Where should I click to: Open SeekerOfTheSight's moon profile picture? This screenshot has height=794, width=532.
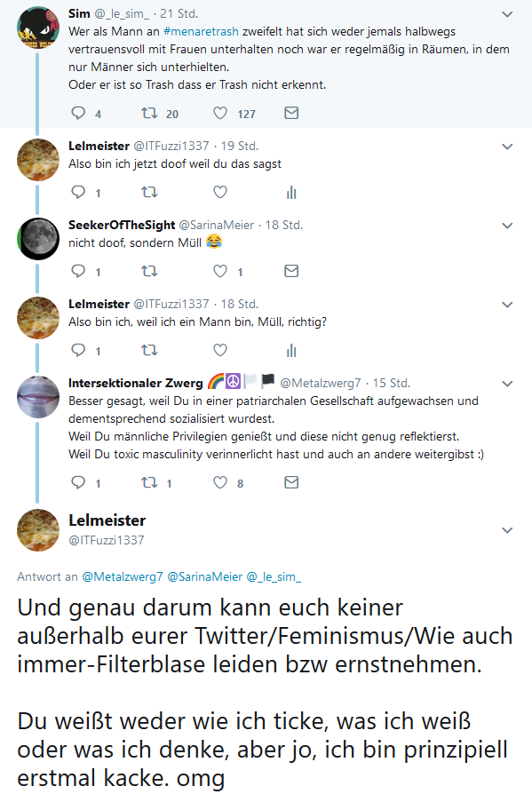point(38,239)
